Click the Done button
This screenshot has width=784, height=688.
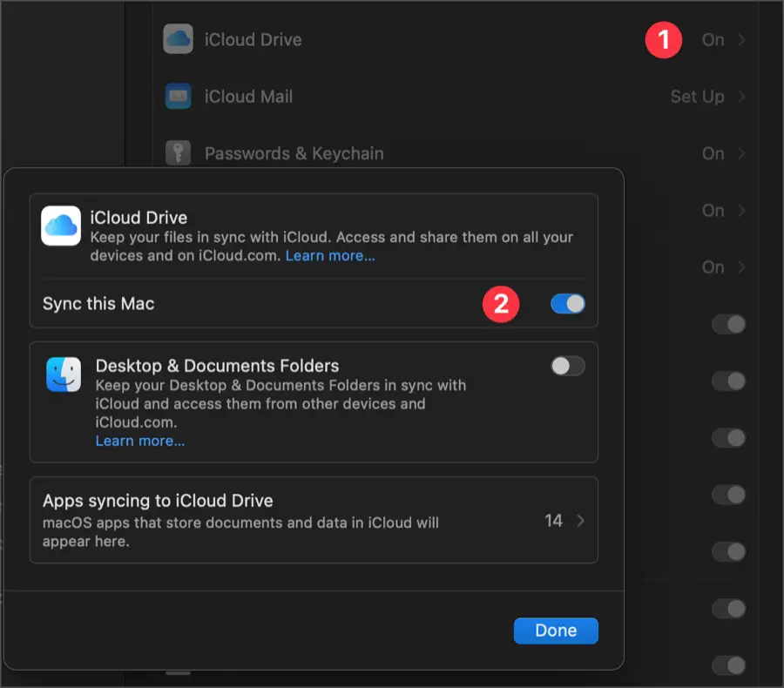coord(556,631)
